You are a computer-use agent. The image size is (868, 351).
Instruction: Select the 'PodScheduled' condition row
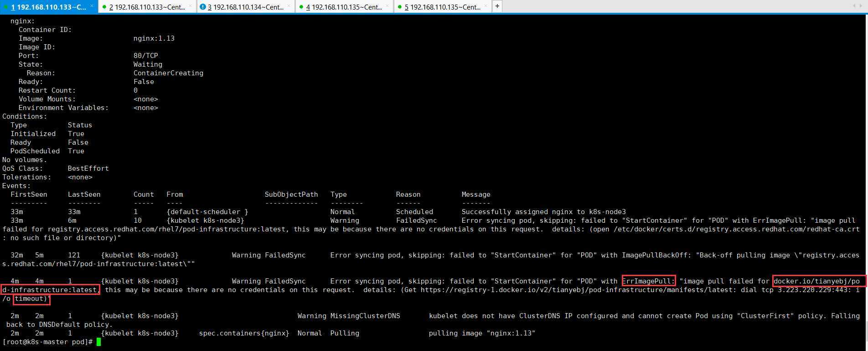[x=47, y=151]
